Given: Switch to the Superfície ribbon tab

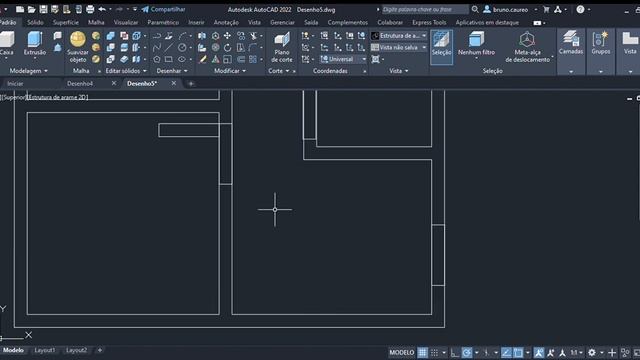Looking at the screenshot, I should pos(66,22).
